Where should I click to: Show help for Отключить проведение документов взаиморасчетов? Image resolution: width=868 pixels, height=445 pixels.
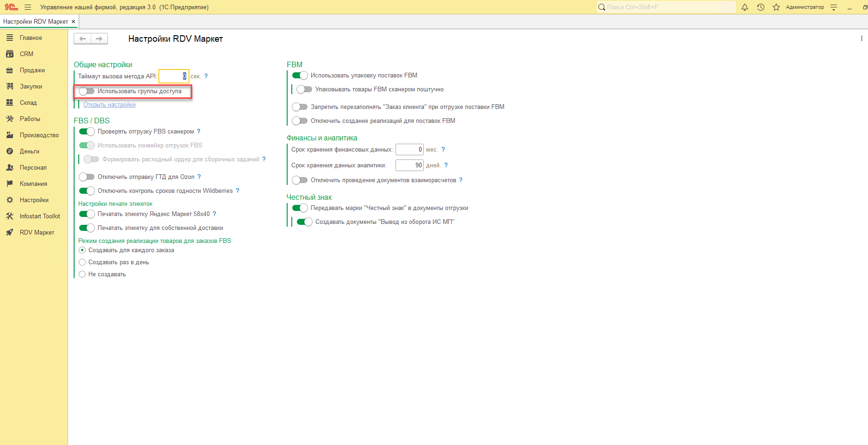point(461,180)
